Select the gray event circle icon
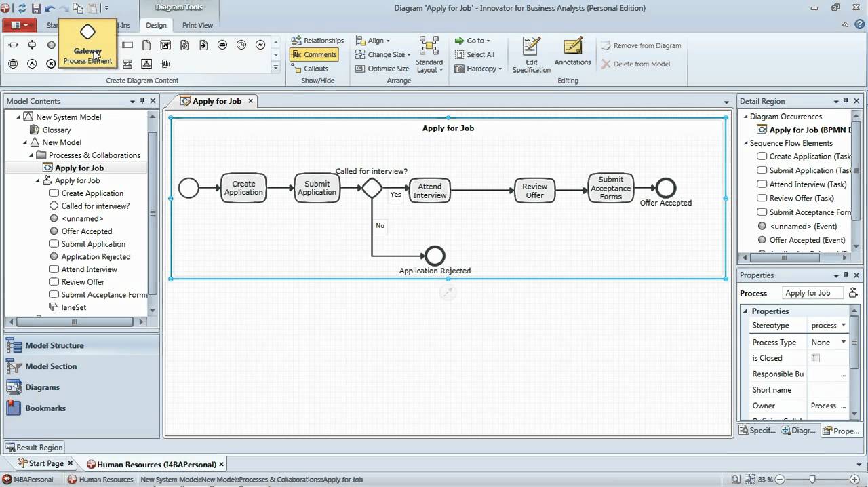The height and width of the screenshot is (487, 868). [x=51, y=45]
